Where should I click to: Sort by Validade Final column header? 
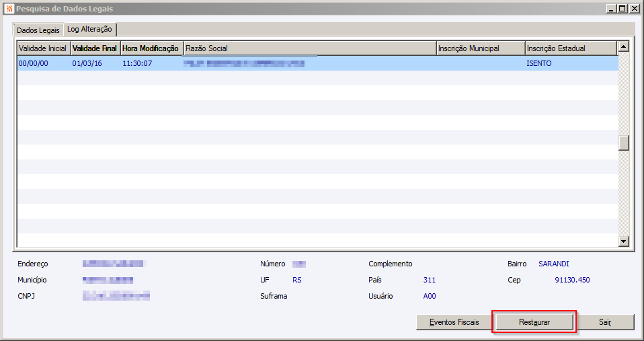95,48
